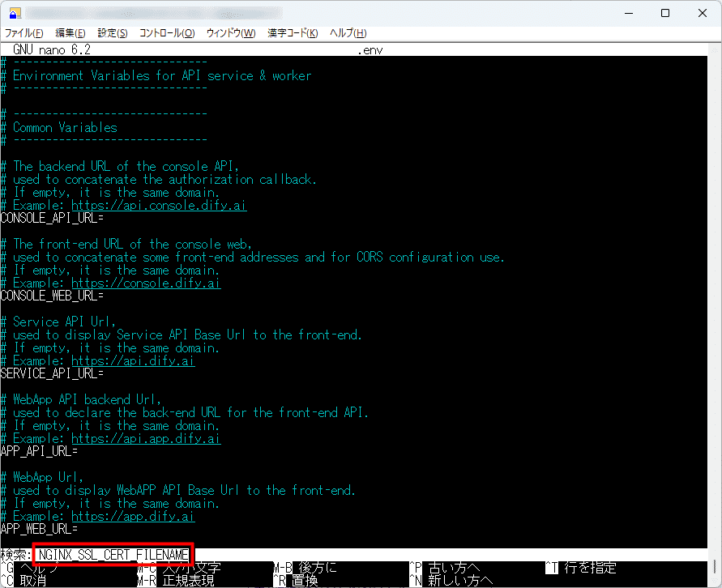
Task: Open the ウィンドウ menu
Action: click(x=233, y=32)
